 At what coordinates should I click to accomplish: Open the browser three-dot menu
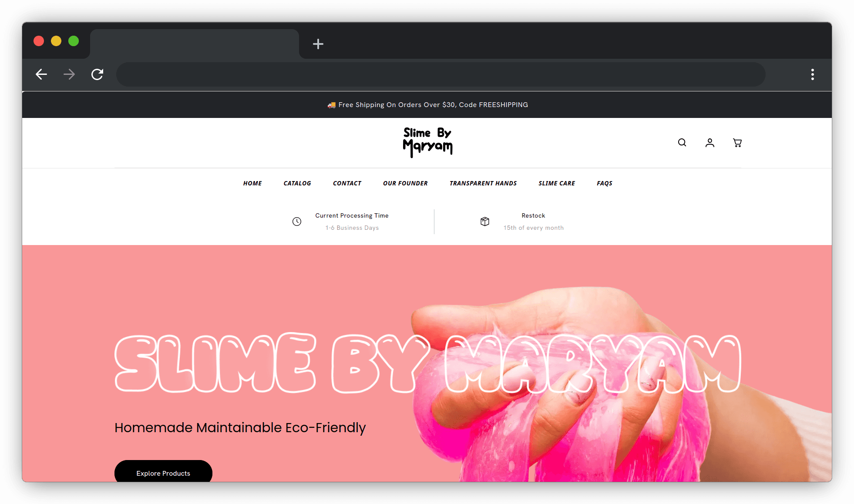(812, 74)
